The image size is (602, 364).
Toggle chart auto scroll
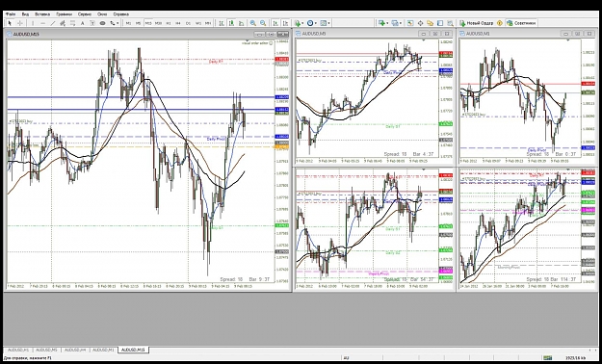[x=275, y=23]
